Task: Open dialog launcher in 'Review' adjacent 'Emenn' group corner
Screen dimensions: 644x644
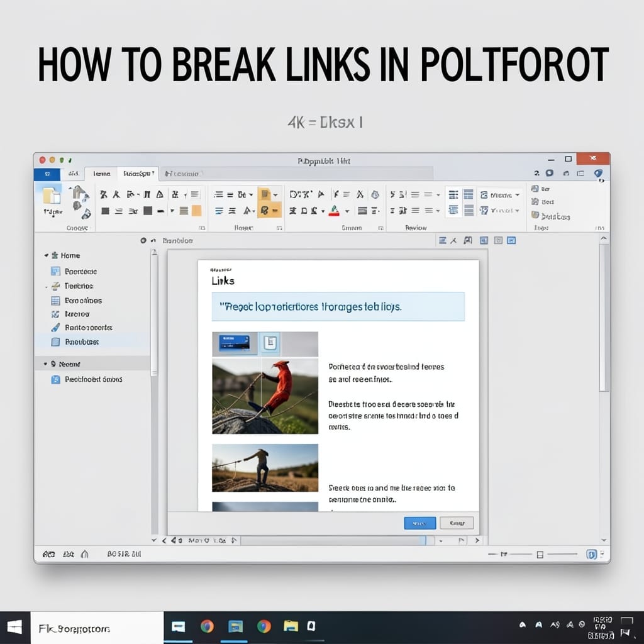Action: (x=380, y=228)
